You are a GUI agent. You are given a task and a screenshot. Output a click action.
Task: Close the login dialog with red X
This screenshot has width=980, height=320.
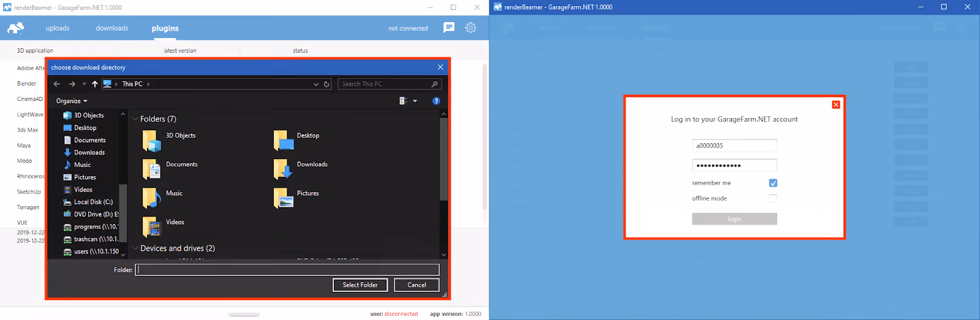click(836, 105)
